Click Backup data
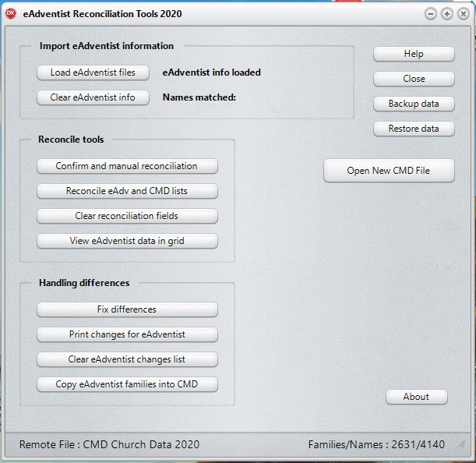 [414, 104]
